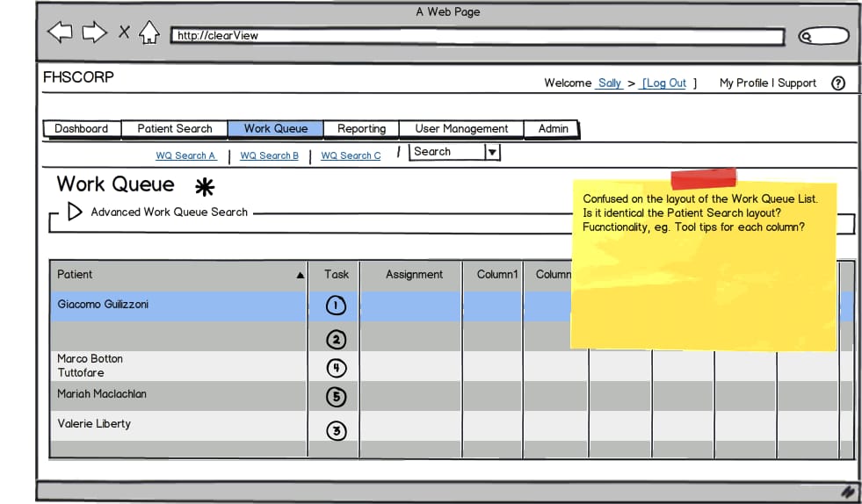The image size is (862, 504).
Task: Click the Column1 header
Action: [x=497, y=274]
